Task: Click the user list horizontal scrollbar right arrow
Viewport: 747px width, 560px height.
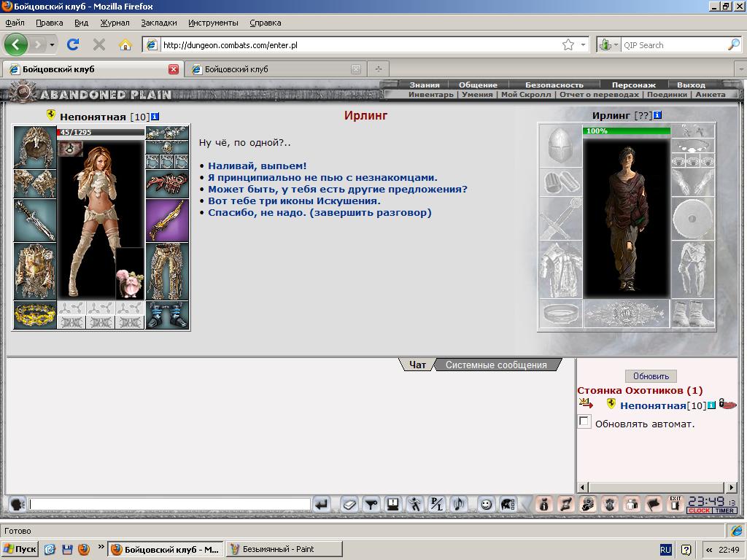Action: [732, 487]
